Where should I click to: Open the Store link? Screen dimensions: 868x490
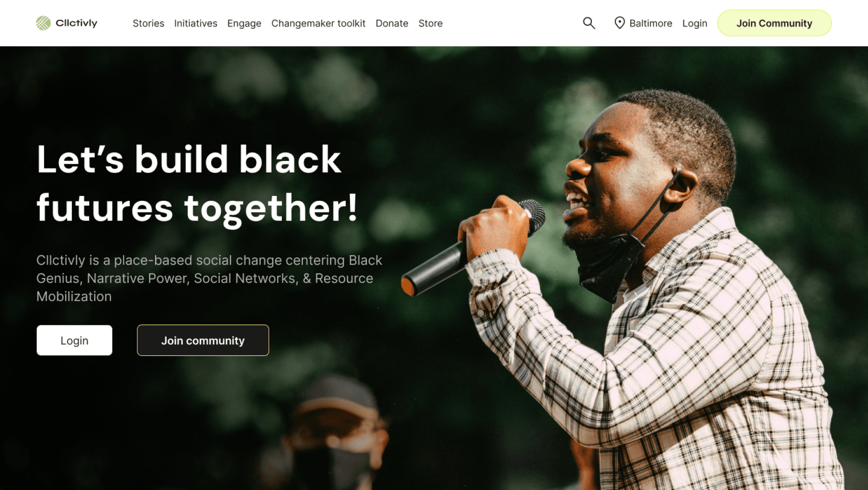click(x=431, y=23)
